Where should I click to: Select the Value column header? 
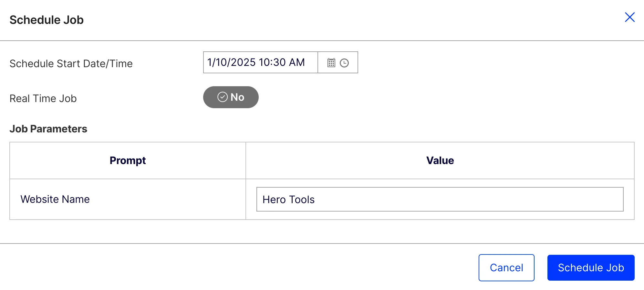pos(440,161)
